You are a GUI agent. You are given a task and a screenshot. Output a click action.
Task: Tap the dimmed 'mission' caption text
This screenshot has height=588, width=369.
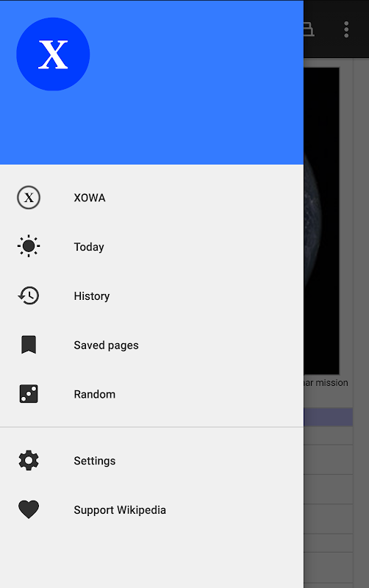pyautogui.click(x=332, y=383)
